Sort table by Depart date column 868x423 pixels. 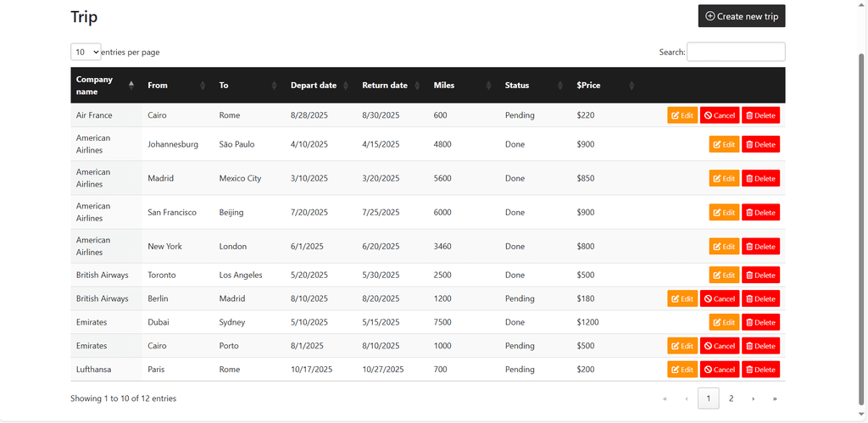click(319, 85)
